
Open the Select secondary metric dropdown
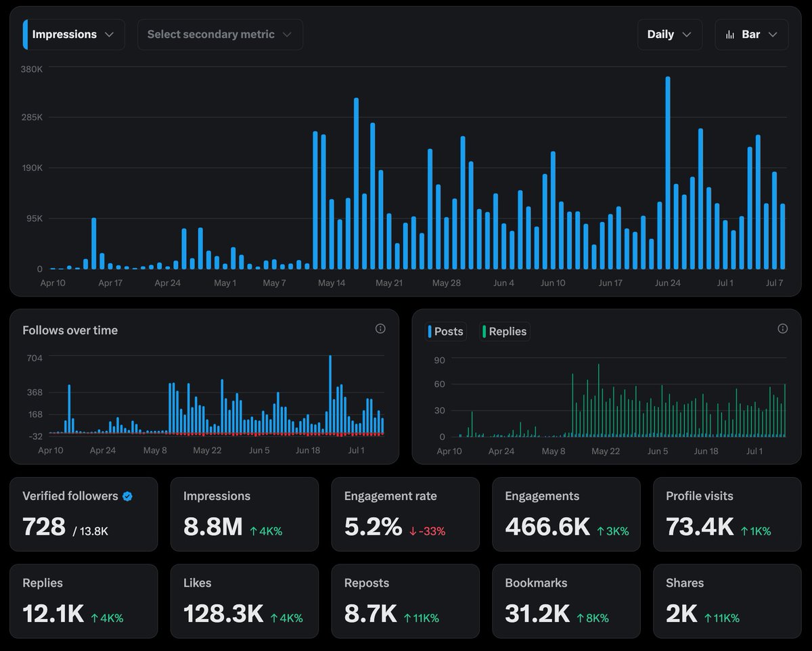tap(219, 35)
